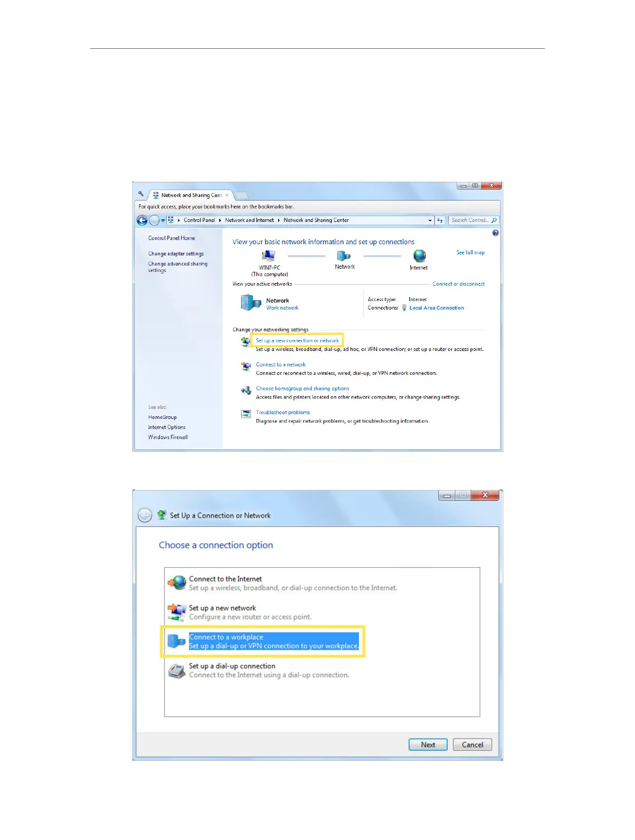
Task: Expand the address bar history dropdown
Action: pyautogui.click(x=430, y=220)
